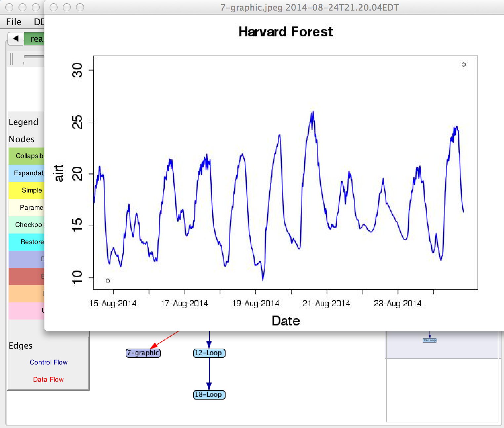This screenshot has width=504, height=428.
Task: Click the yellow Simple legend entry
Action: click(26, 191)
